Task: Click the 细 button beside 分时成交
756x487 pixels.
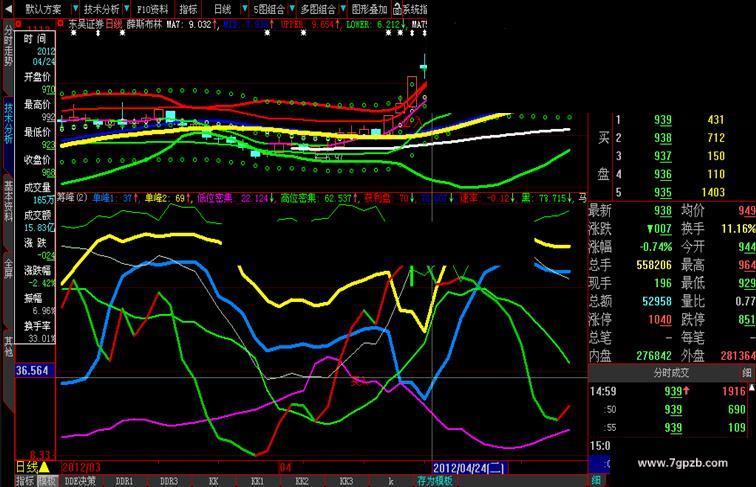Action: pyautogui.click(x=747, y=372)
